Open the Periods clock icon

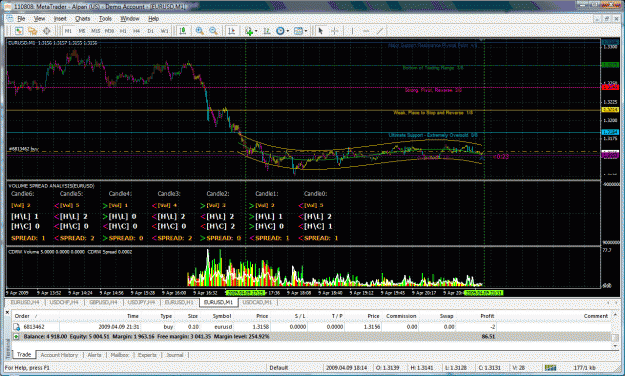280,31
